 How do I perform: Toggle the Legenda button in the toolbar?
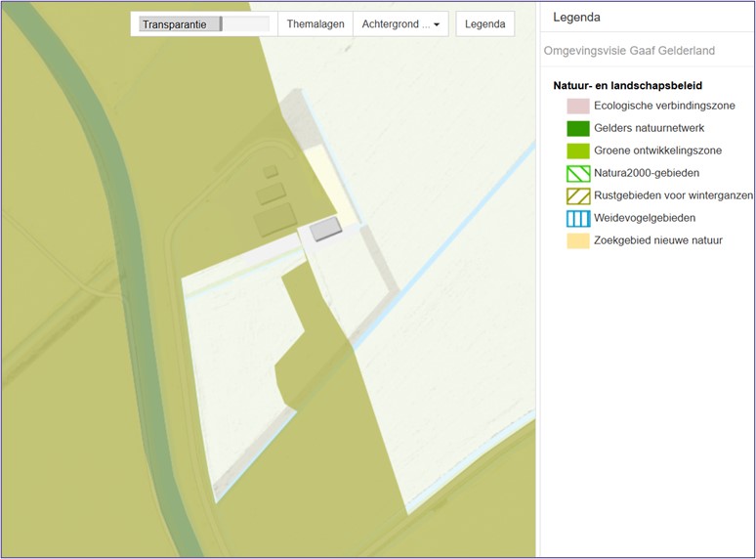click(x=485, y=24)
